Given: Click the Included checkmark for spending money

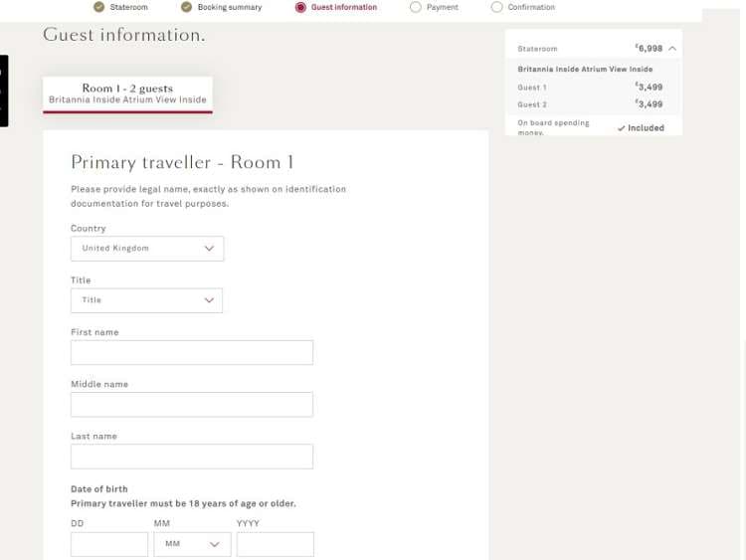Looking at the screenshot, I should [622, 128].
